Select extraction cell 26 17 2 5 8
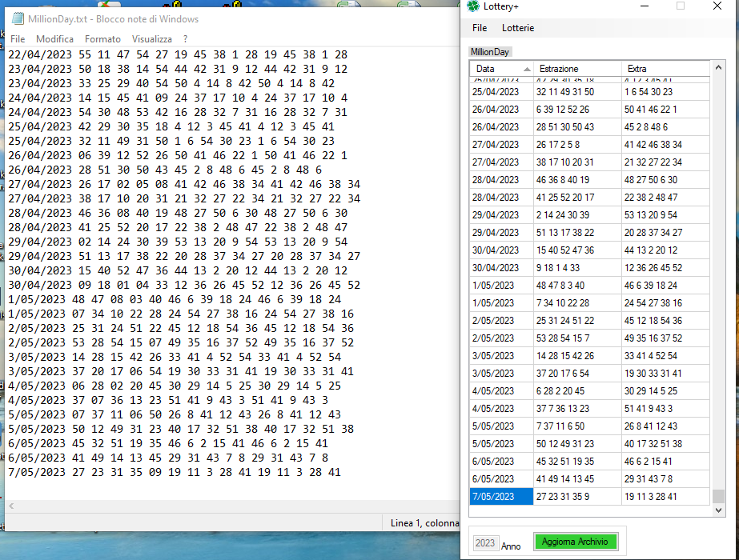This screenshot has width=739, height=560. point(577,145)
